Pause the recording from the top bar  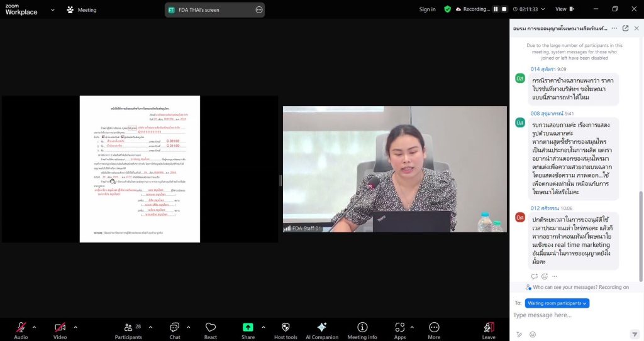pyautogui.click(x=496, y=9)
